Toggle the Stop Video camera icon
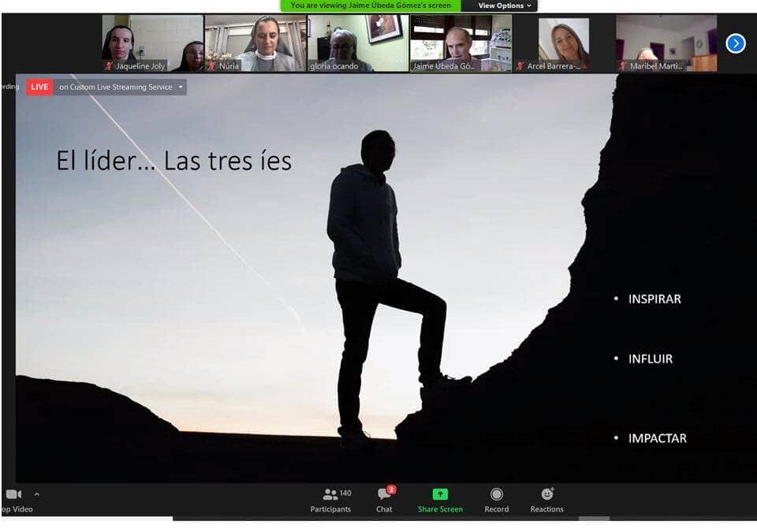The height and width of the screenshot is (532, 757). 13,494
